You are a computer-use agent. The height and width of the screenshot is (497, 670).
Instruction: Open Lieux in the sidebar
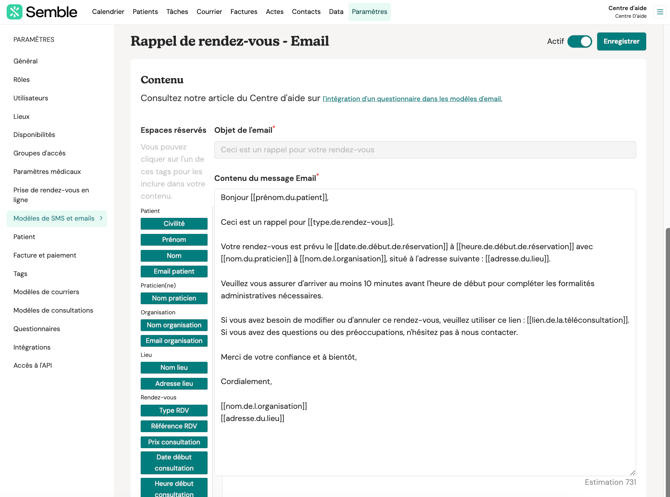(x=21, y=116)
